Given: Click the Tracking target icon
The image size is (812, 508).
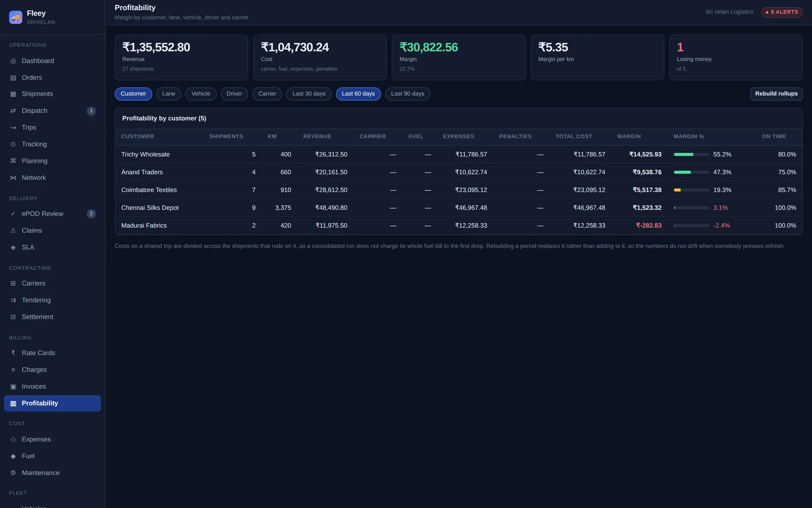Looking at the screenshot, I should coord(13,144).
